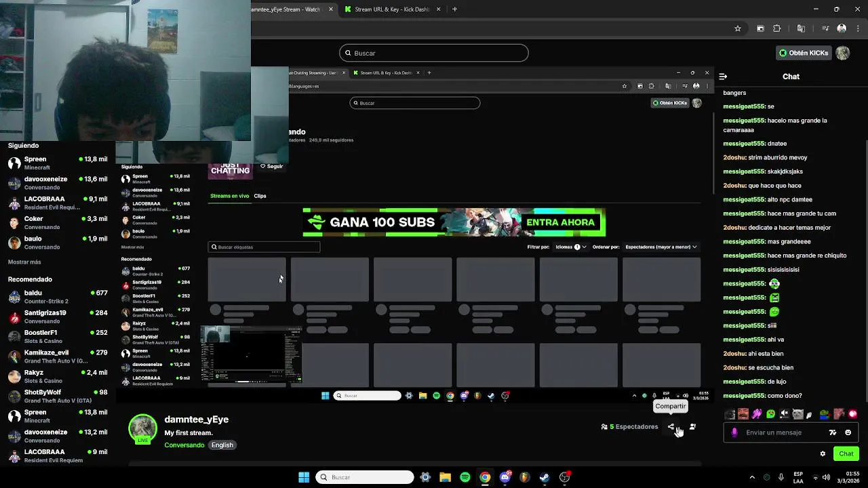
Task: Select the Streams en vivo tab
Action: (230, 196)
